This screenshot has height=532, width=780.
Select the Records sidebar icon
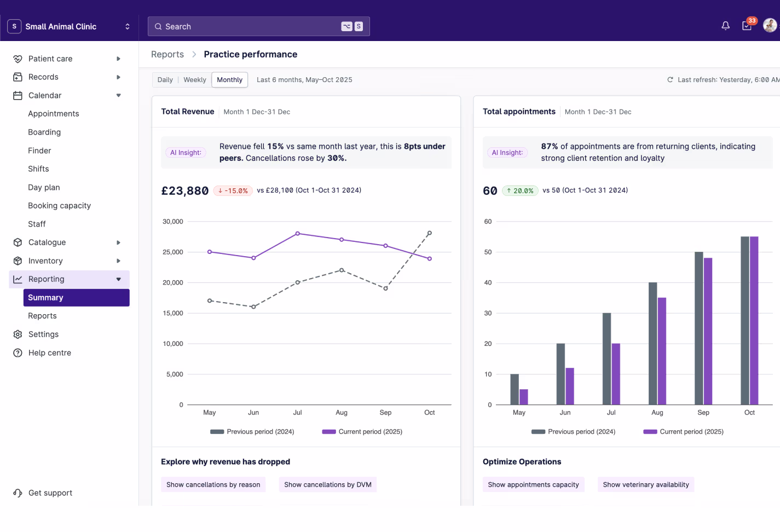(x=17, y=77)
